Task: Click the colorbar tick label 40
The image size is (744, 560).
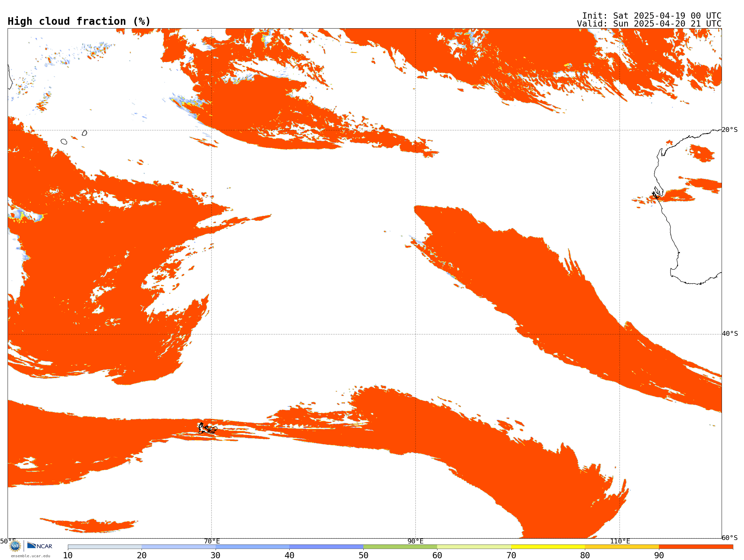Action: [x=289, y=556]
